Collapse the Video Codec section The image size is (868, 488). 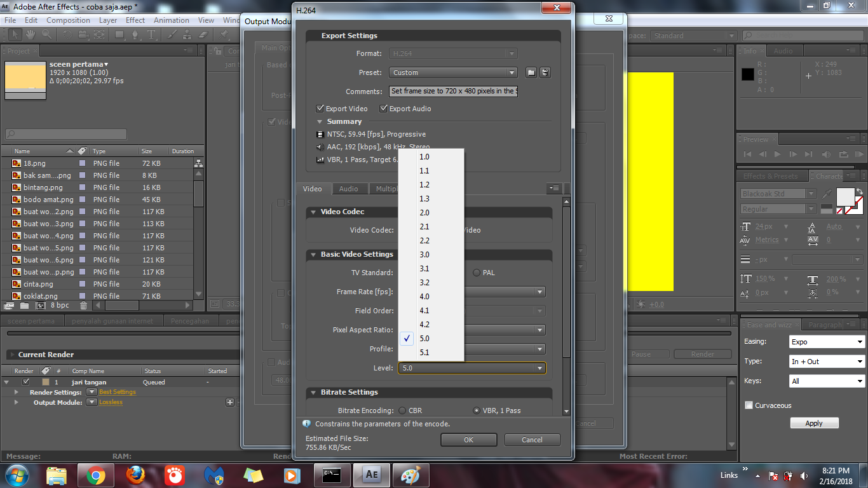pos(313,212)
